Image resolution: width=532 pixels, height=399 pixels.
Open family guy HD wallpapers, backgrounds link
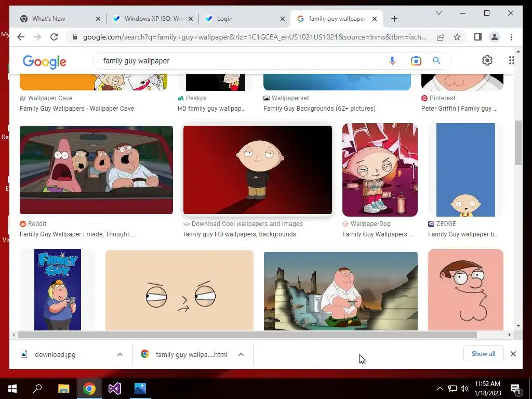point(240,234)
